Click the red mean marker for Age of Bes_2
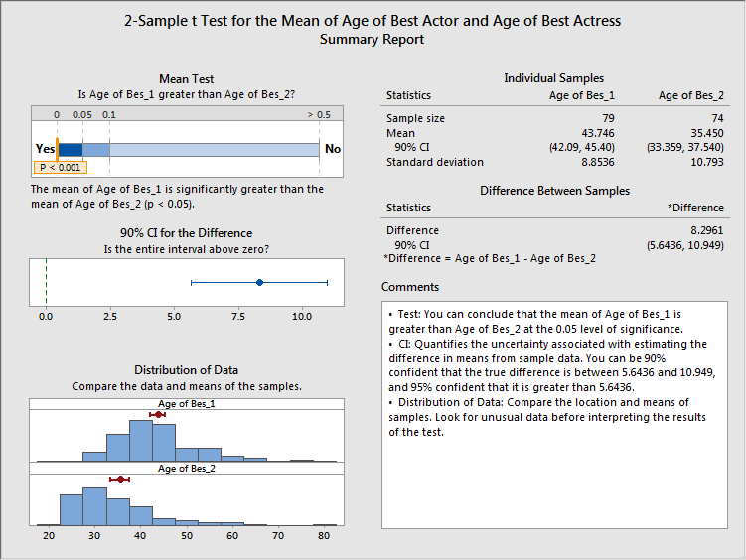 (x=119, y=479)
